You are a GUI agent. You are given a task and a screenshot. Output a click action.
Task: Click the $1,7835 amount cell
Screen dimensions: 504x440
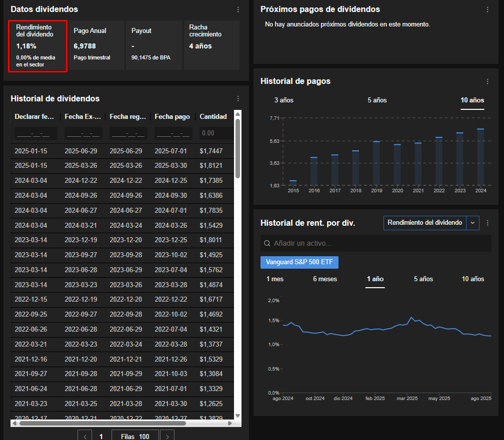pyautogui.click(x=211, y=210)
